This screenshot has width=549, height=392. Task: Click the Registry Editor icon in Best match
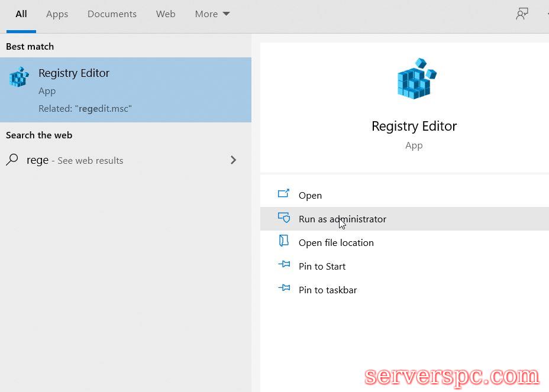(x=19, y=77)
